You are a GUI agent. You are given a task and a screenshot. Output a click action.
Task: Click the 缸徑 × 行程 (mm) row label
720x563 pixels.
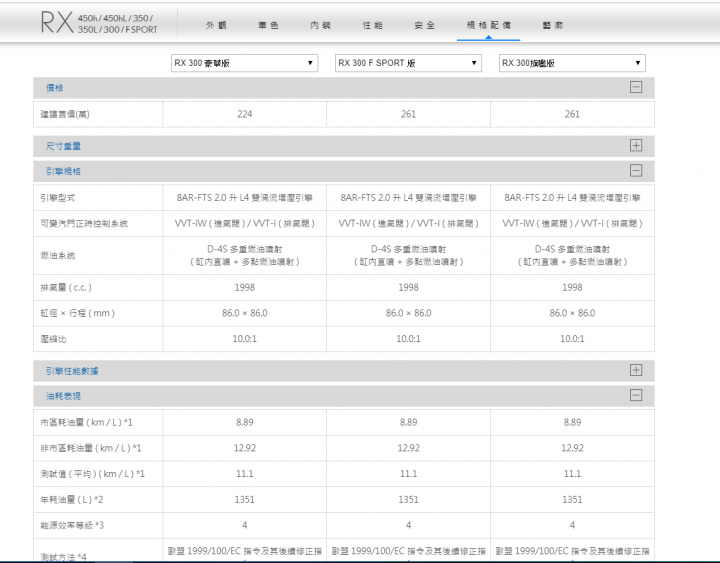pos(78,313)
